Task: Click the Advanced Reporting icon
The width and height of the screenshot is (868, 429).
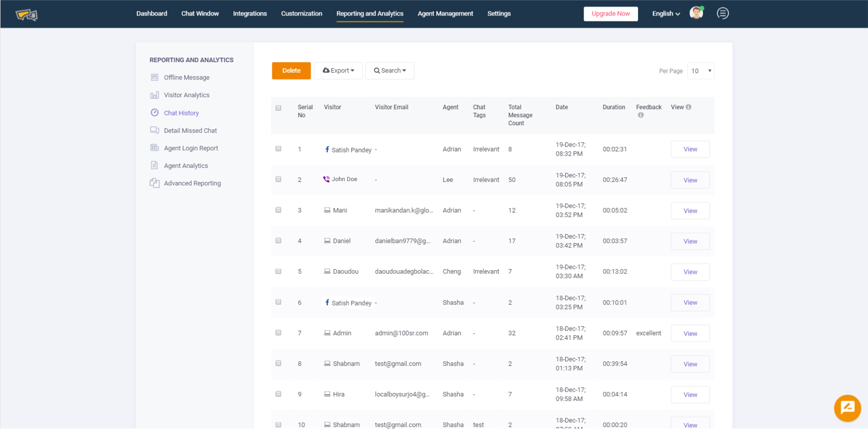Action: pos(155,183)
